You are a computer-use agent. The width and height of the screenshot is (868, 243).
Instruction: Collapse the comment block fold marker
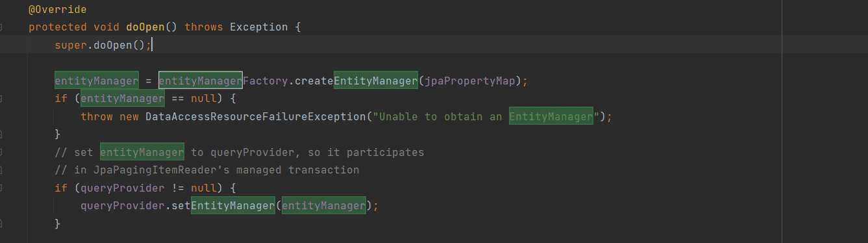2,152
